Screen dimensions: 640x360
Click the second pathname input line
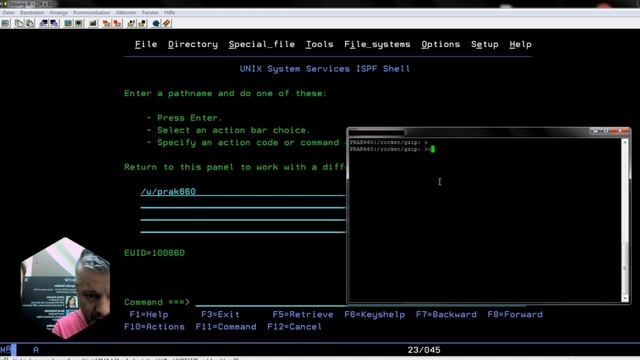point(243,204)
